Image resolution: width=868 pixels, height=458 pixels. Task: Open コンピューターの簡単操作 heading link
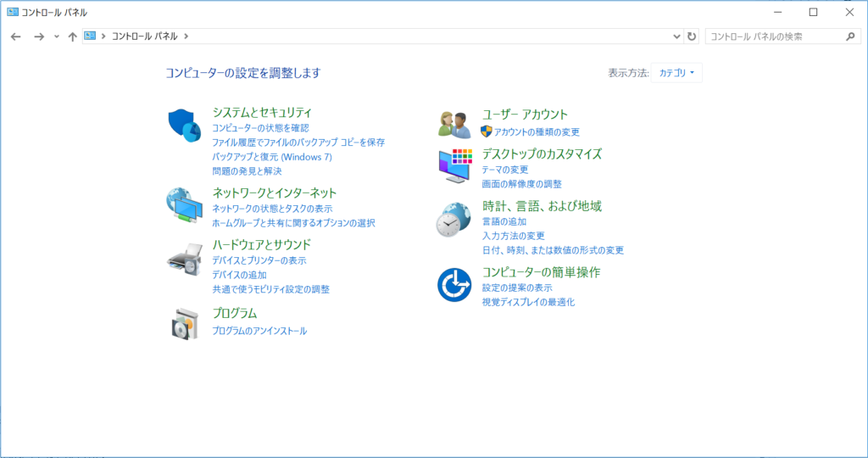tap(541, 272)
